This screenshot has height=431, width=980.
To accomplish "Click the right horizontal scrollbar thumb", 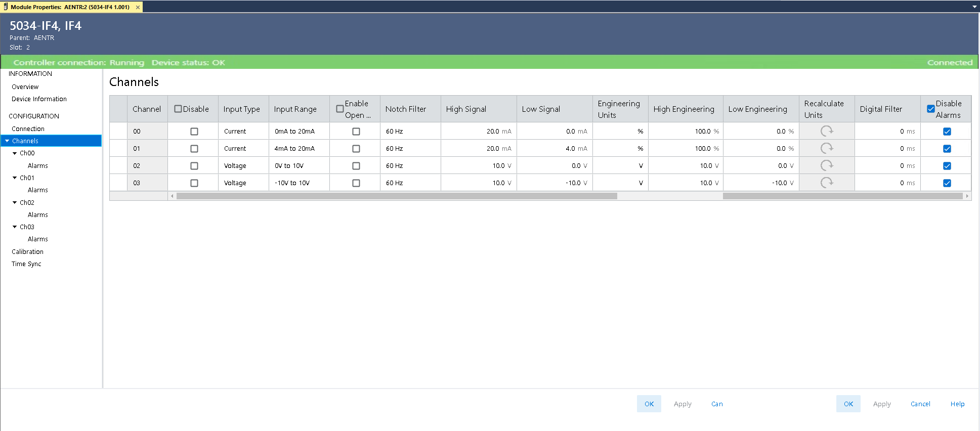I will coord(842,196).
